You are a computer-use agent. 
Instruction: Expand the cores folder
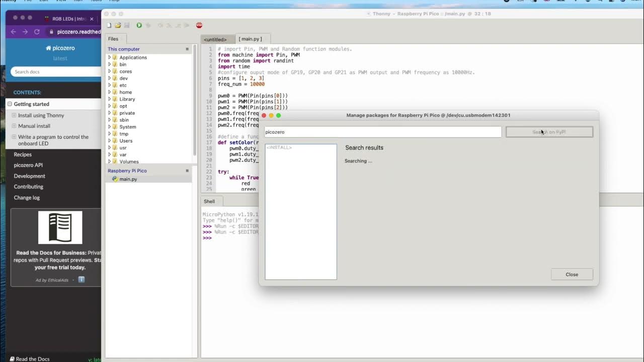(x=109, y=71)
